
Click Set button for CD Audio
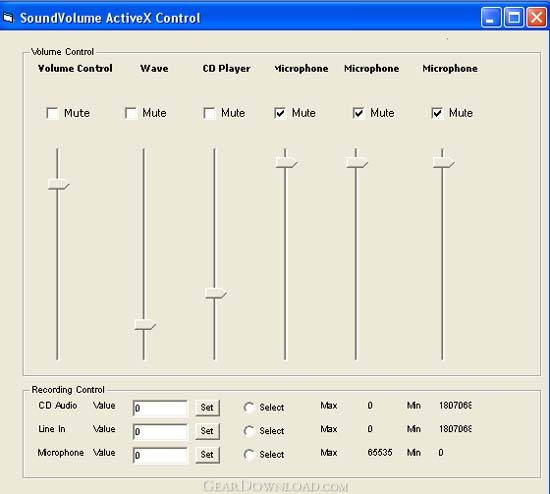click(x=207, y=408)
